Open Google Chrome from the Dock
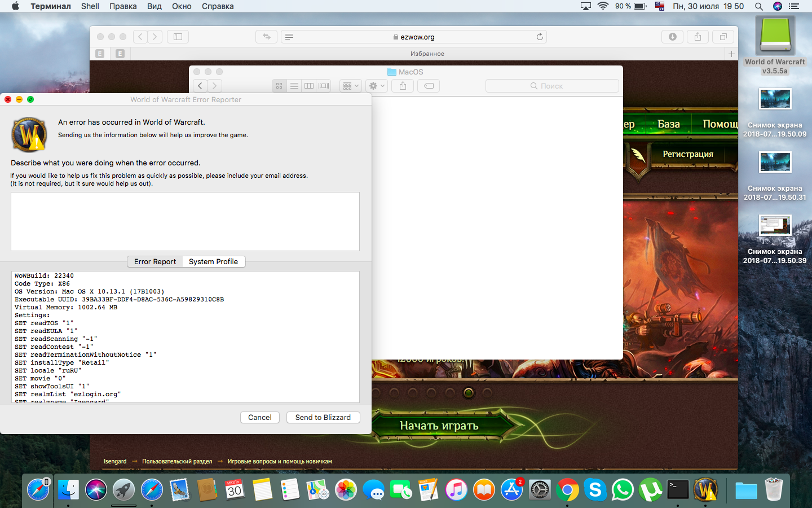The height and width of the screenshot is (508, 812). [567, 490]
